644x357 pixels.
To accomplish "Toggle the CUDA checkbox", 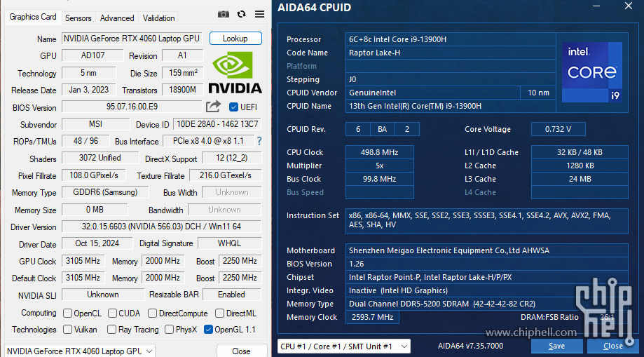I will click(x=112, y=314).
